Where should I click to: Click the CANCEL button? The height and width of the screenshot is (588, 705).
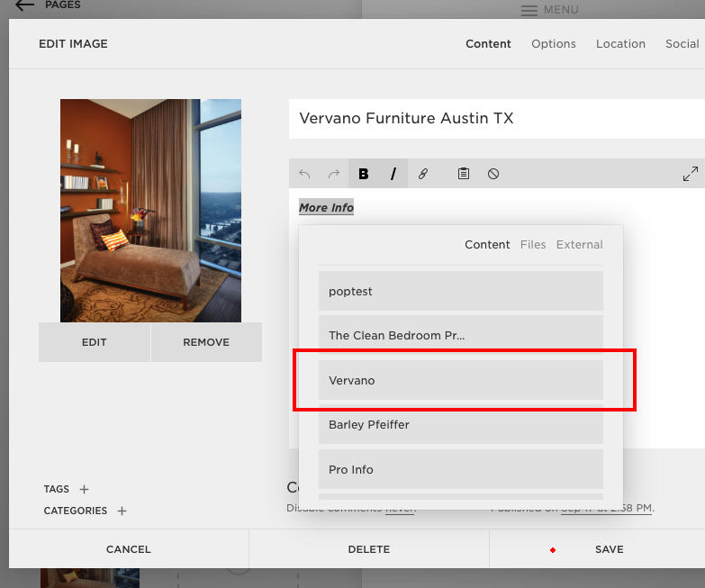pyautogui.click(x=129, y=549)
